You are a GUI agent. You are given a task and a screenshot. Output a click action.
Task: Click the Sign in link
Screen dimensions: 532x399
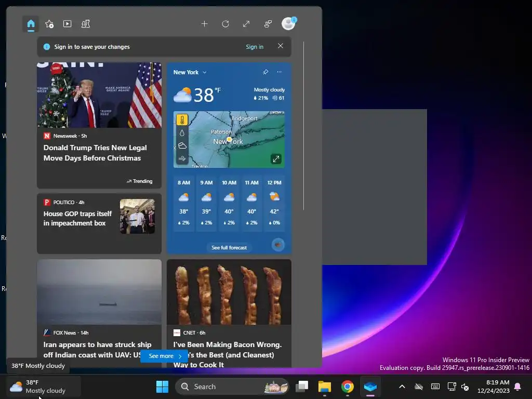(x=255, y=47)
